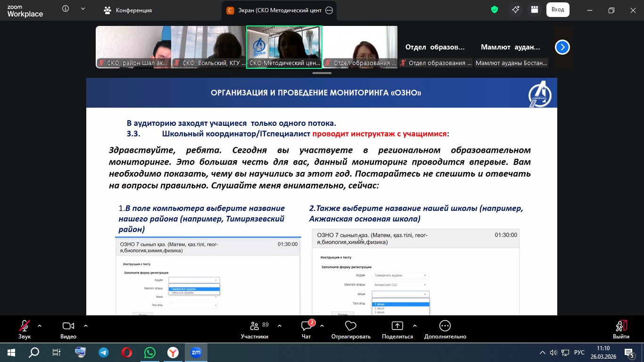Open the More (Дополнительно) options
The image size is (644, 362).
coord(445,329)
